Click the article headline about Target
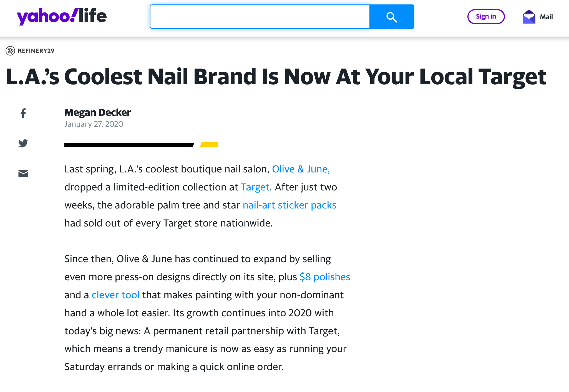The height and width of the screenshot is (392, 569). 276,77
